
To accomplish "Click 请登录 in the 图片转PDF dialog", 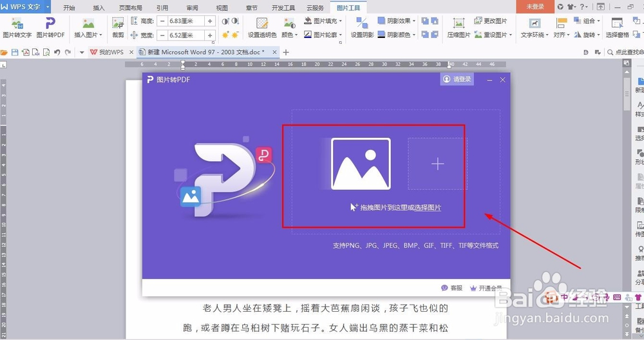I will (x=457, y=79).
